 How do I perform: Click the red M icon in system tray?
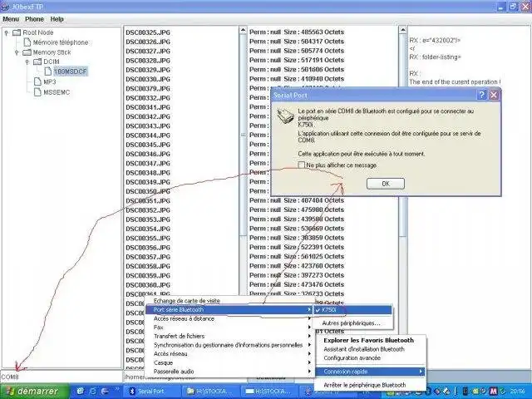coord(493,392)
